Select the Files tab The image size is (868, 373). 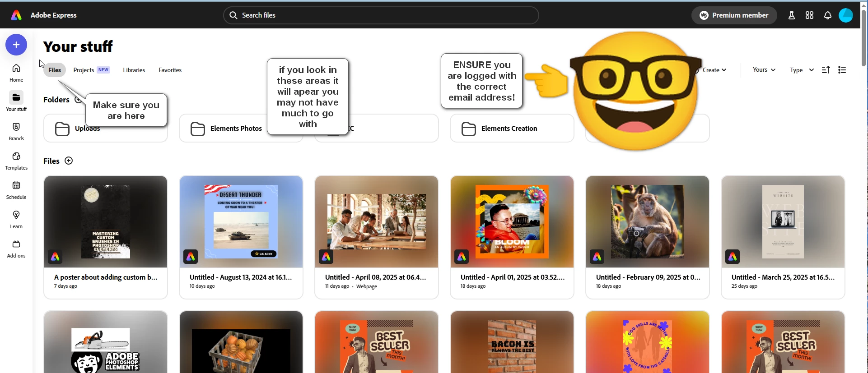click(55, 70)
